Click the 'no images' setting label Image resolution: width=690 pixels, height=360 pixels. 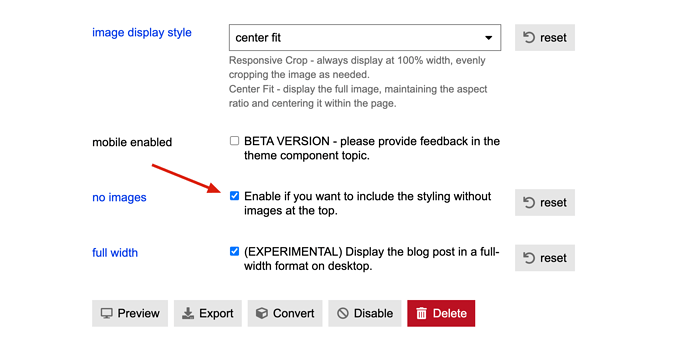pyautogui.click(x=119, y=197)
